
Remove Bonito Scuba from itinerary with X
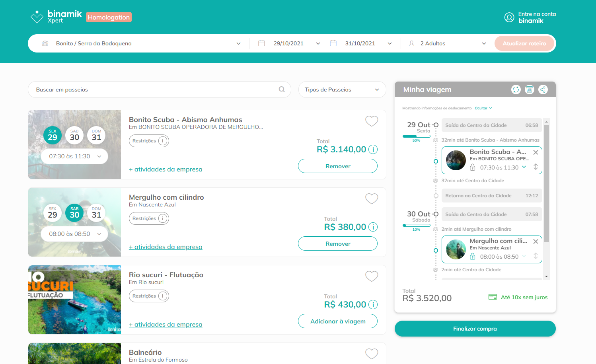coord(536,152)
